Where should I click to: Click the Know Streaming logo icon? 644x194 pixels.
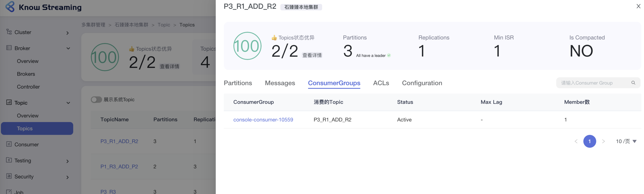10,7
